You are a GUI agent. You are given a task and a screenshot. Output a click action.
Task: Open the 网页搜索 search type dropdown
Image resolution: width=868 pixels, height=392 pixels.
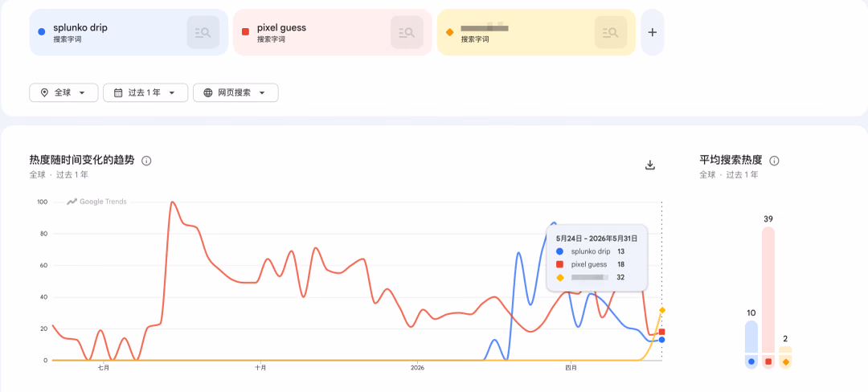[235, 93]
